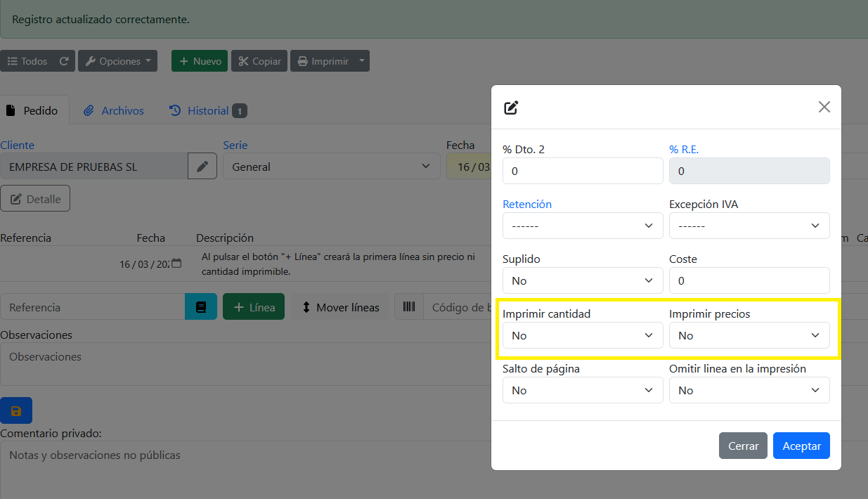Screen dimensions: 868x499
Task: Click the blue save disk icon button
Action: pos(16,411)
